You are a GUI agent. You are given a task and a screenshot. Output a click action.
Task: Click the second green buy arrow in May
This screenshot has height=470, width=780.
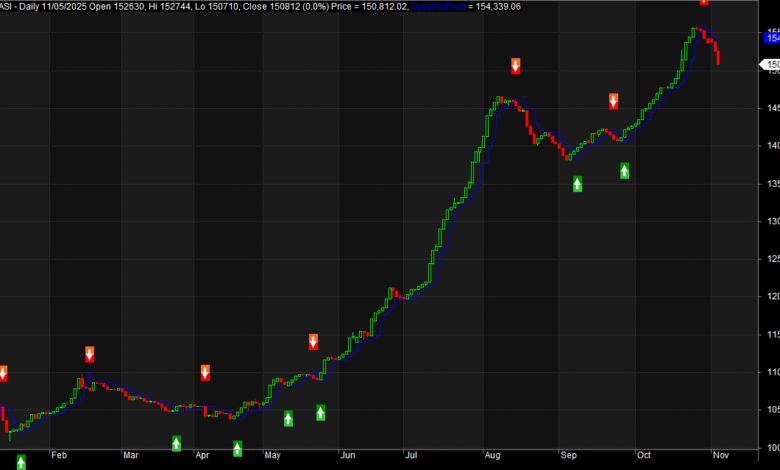pos(321,412)
